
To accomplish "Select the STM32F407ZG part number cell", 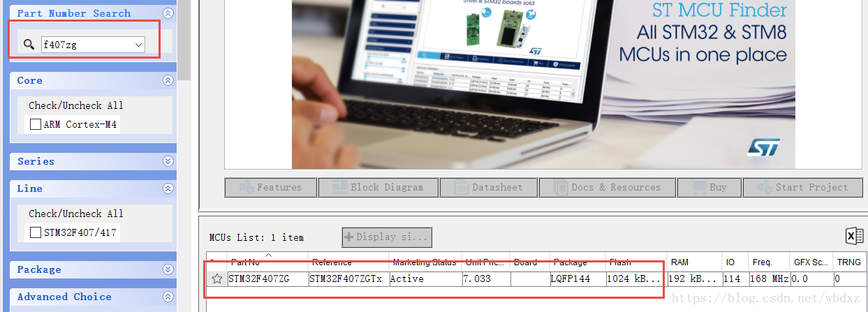I will (268, 278).
